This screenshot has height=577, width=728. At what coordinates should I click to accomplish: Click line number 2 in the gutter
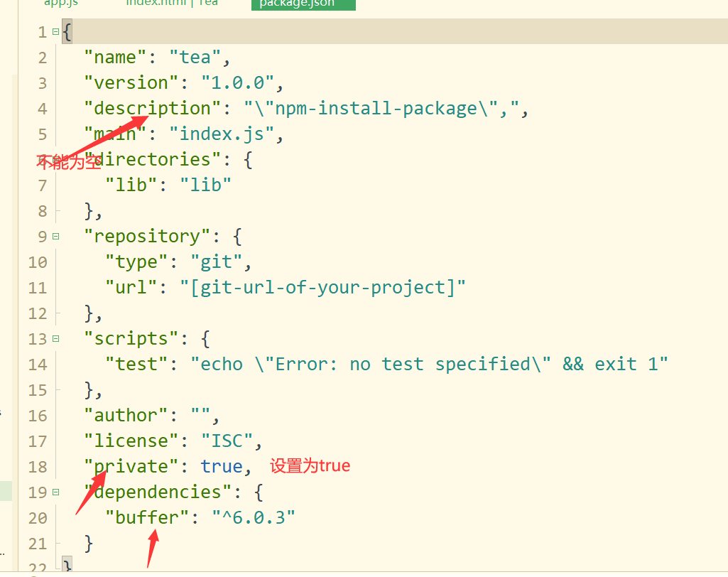point(43,58)
